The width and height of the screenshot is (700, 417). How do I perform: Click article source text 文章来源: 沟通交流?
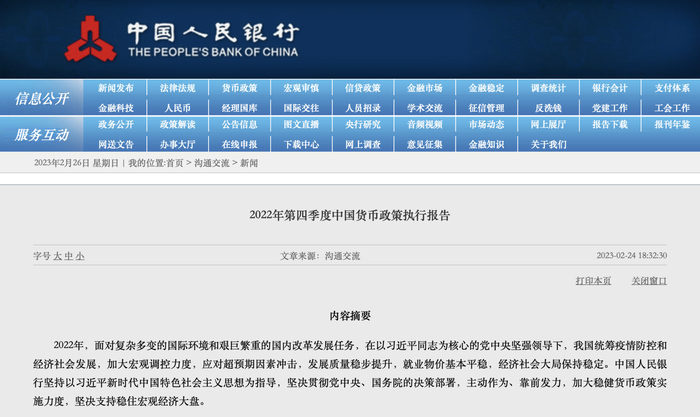click(320, 256)
